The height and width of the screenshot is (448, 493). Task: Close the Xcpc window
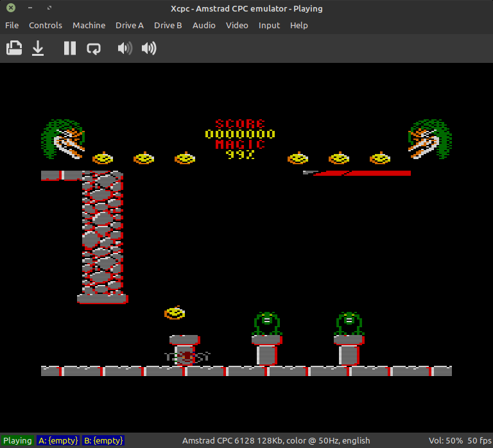click(x=11, y=8)
